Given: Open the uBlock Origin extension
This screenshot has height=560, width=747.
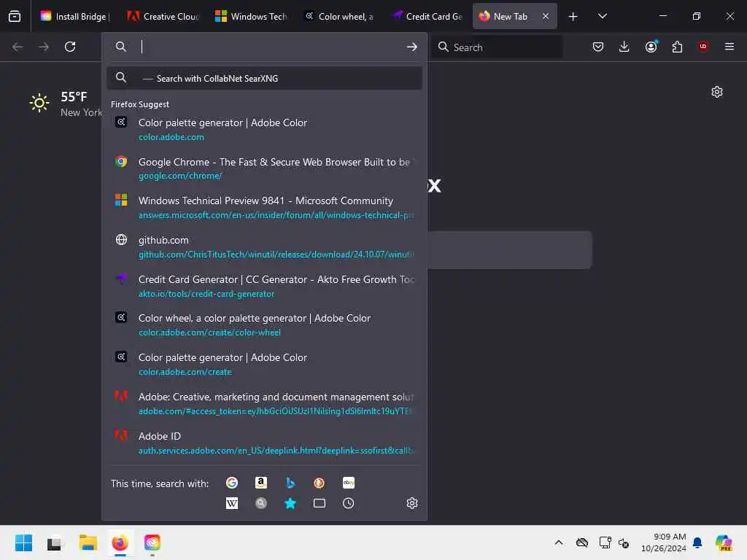Looking at the screenshot, I should (703, 47).
